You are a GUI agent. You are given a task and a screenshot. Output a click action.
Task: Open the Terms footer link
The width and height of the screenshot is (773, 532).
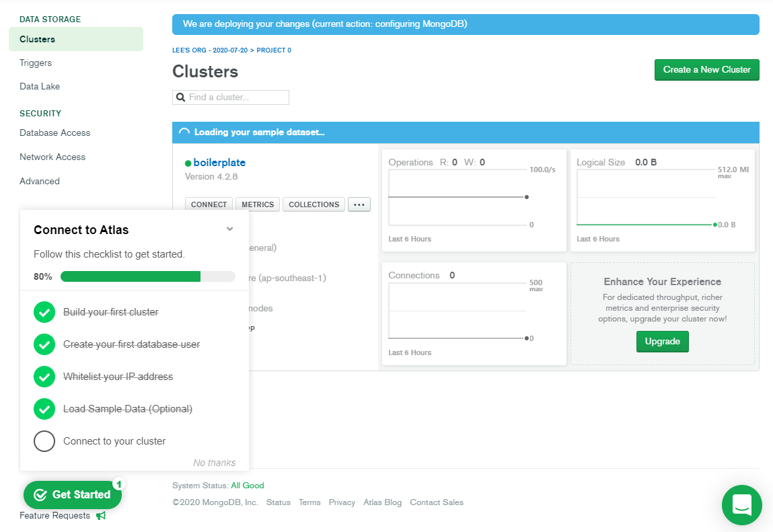point(309,502)
